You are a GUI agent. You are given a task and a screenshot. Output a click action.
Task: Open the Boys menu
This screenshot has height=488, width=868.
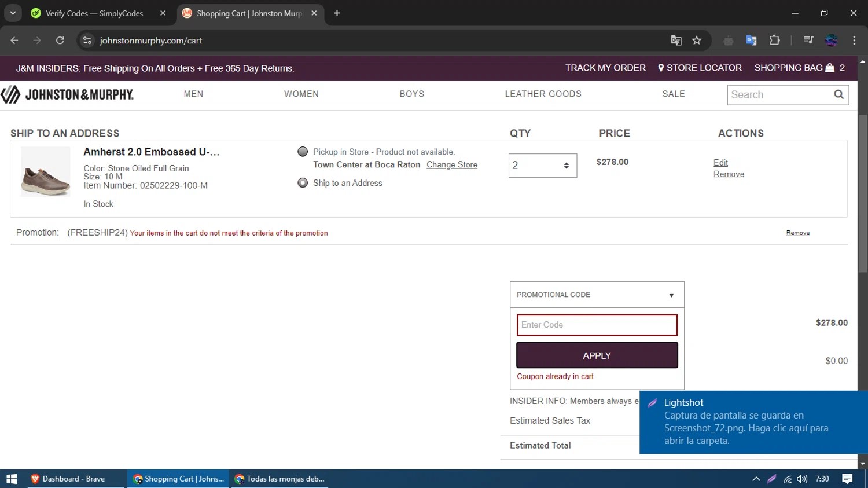412,94
